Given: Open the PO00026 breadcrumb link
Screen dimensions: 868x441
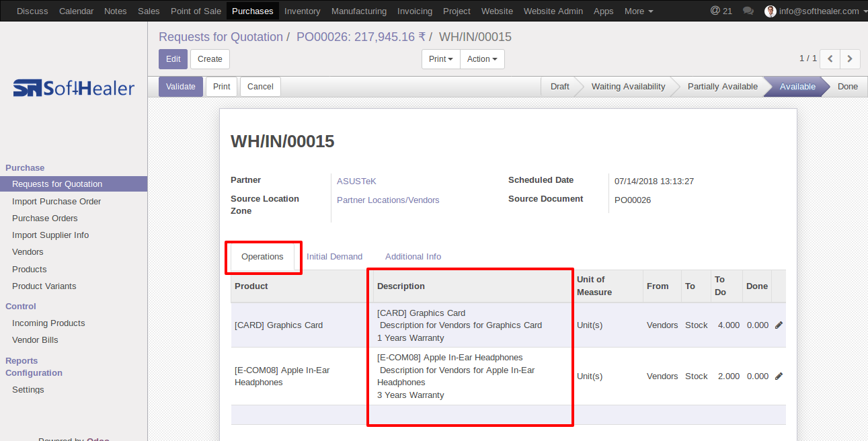Looking at the screenshot, I should 361,37.
